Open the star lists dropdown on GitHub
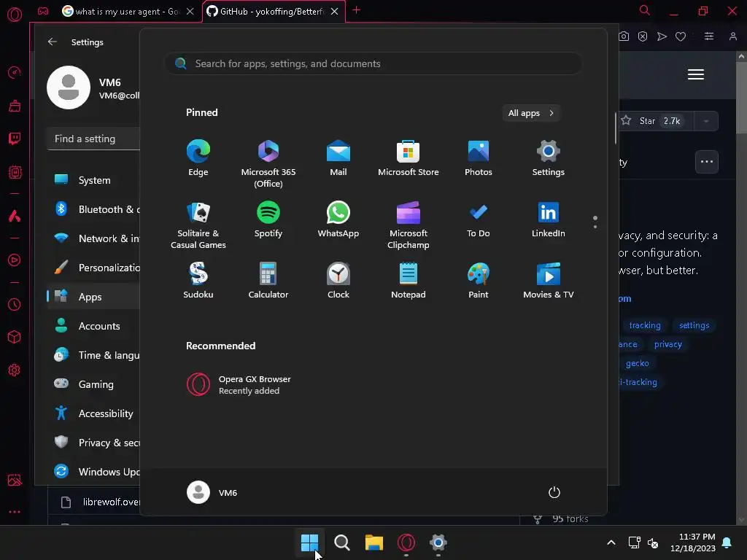This screenshot has width=747, height=560. pos(706,121)
